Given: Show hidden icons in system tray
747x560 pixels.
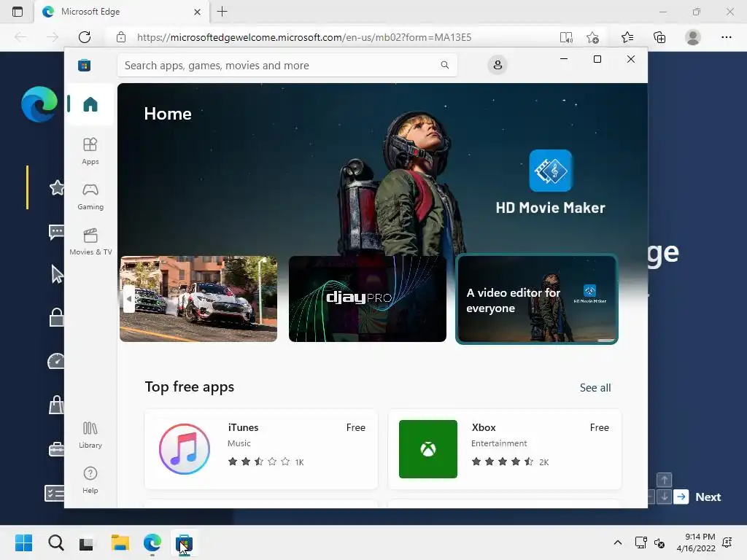Looking at the screenshot, I should [x=617, y=542].
